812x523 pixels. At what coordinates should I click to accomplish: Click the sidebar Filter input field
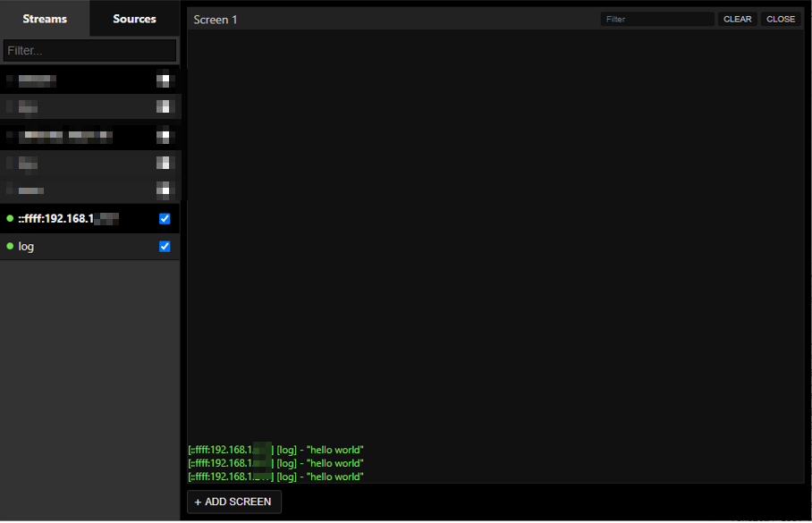click(x=89, y=50)
